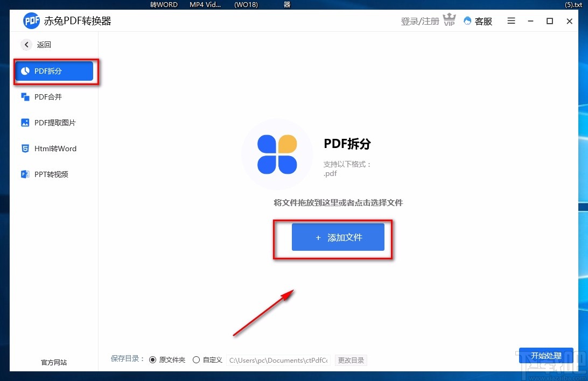Open the VIP crown icon
Image resolution: width=588 pixels, height=381 pixels.
point(450,20)
